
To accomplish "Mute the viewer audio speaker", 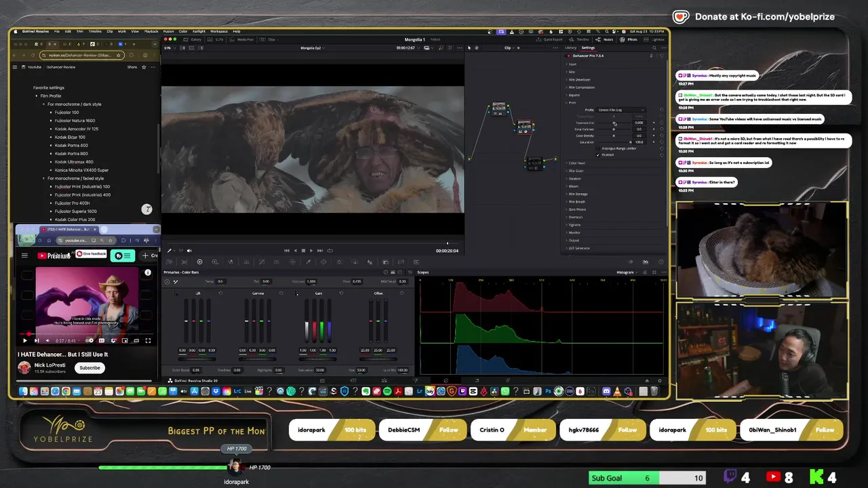I will (x=189, y=251).
